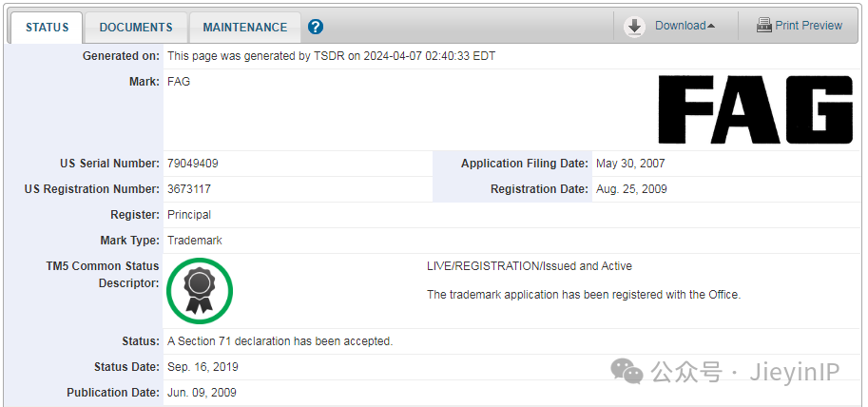Click the printer icon beside Print Preview
The height and width of the screenshot is (407, 868).
click(764, 26)
